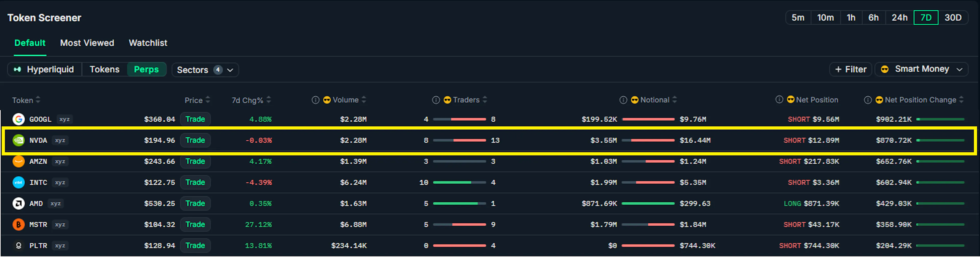The width and height of the screenshot is (980, 257).
Task: Click the NVDA Nvidia logo icon
Action: pyautogui.click(x=18, y=140)
